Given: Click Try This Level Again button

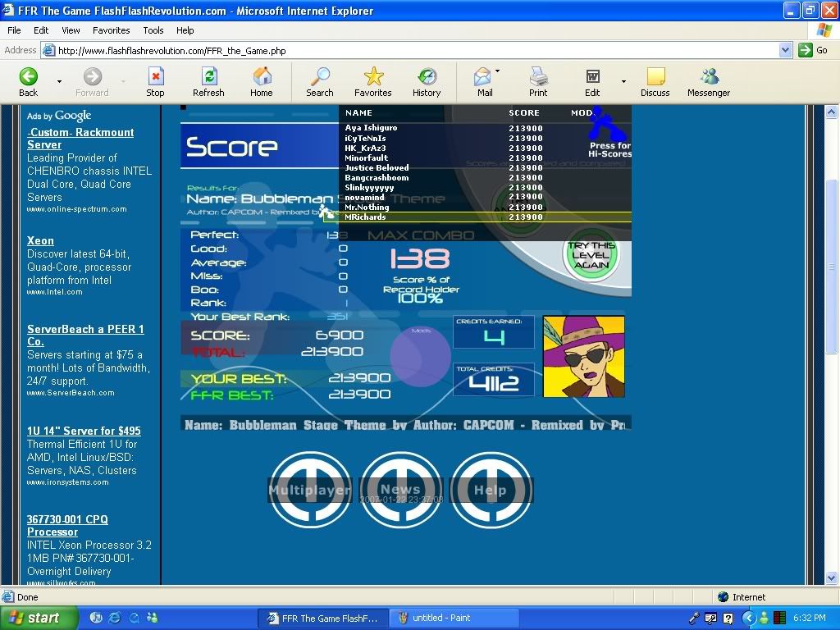Looking at the screenshot, I should point(591,255).
